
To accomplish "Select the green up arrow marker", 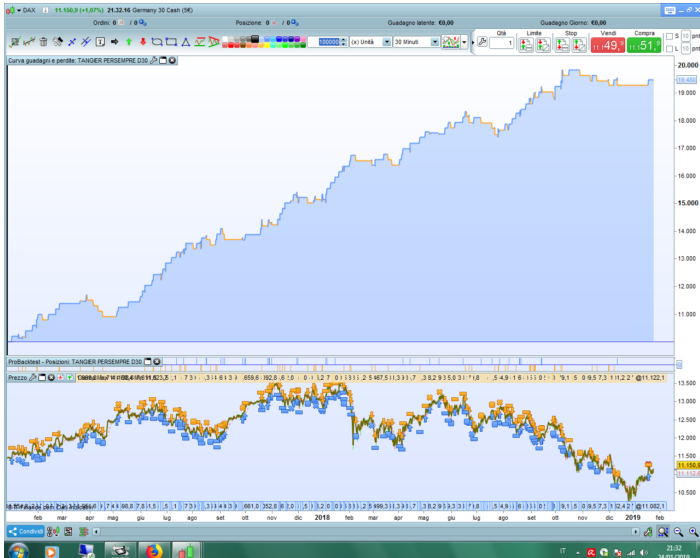I will pos(129,42).
